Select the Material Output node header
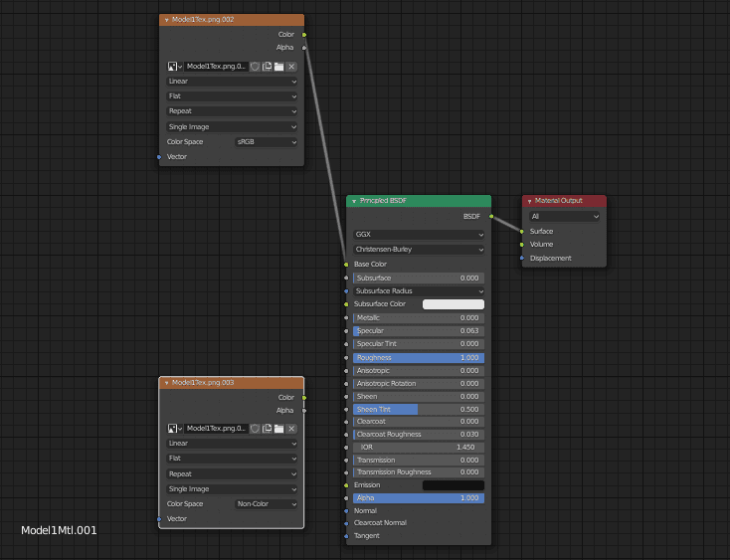 [x=564, y=201]
